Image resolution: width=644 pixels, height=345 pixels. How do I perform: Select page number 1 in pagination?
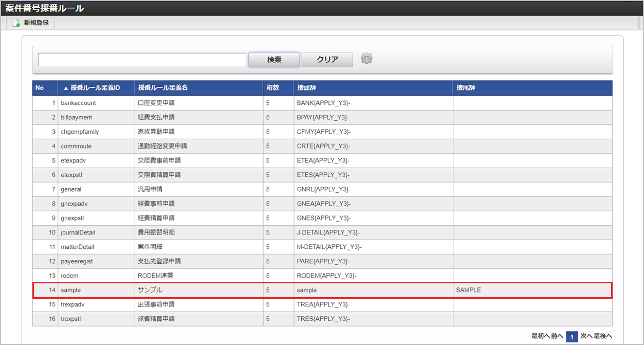click(572, 337)
